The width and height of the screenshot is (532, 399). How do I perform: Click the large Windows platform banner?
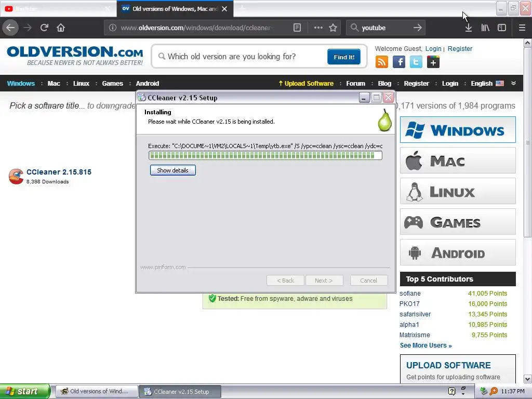[458, 129]
